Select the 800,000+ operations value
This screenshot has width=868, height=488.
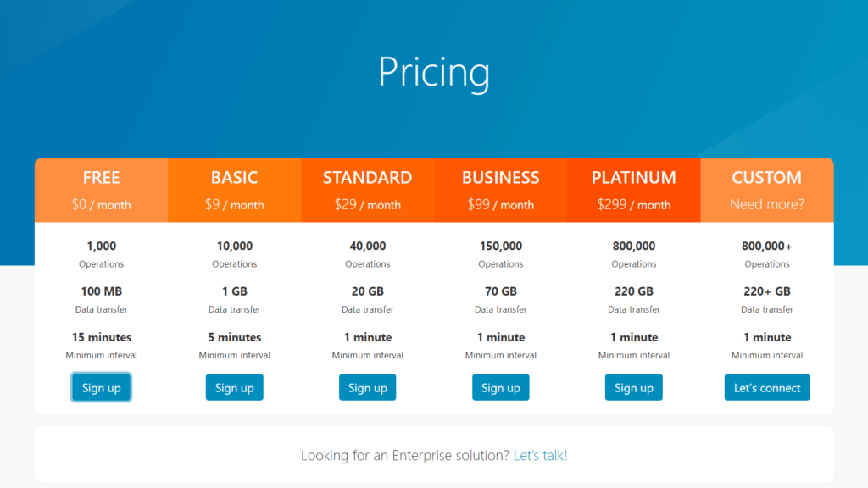click(767, 247)
